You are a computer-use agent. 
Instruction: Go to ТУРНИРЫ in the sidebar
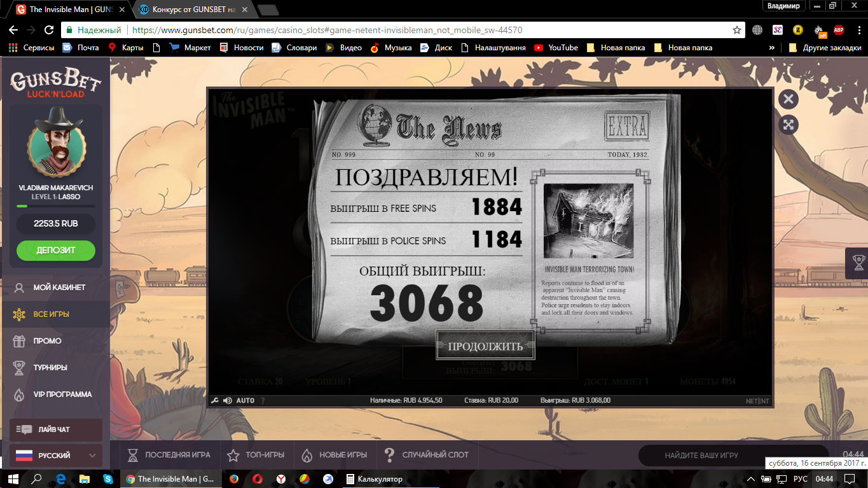pyautogui.click(x=55, y=368)
